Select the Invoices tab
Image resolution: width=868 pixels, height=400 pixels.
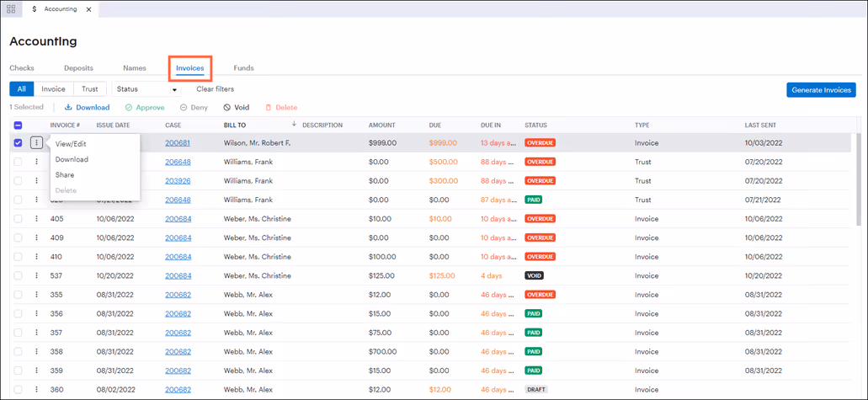[x=190, y=68]
